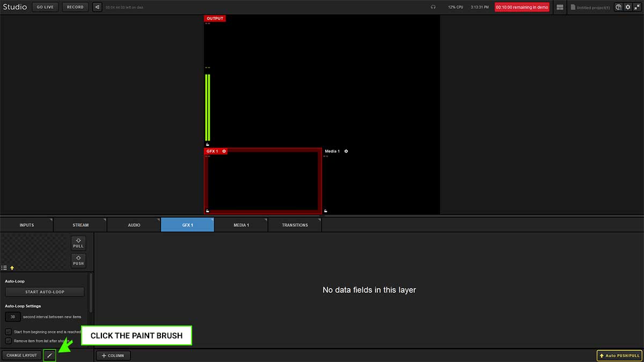
Task: Click the Change Layout button
Action: 21,356
